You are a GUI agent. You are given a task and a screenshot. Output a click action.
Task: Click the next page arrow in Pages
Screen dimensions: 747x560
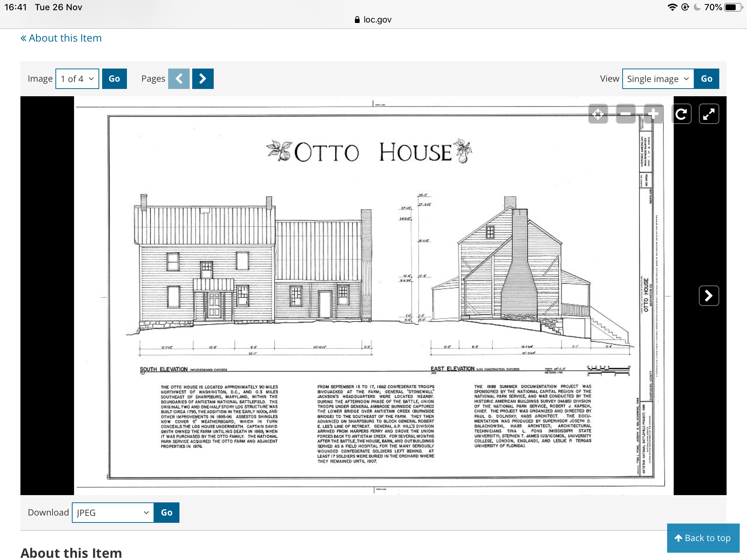click(x=203, y=79)
